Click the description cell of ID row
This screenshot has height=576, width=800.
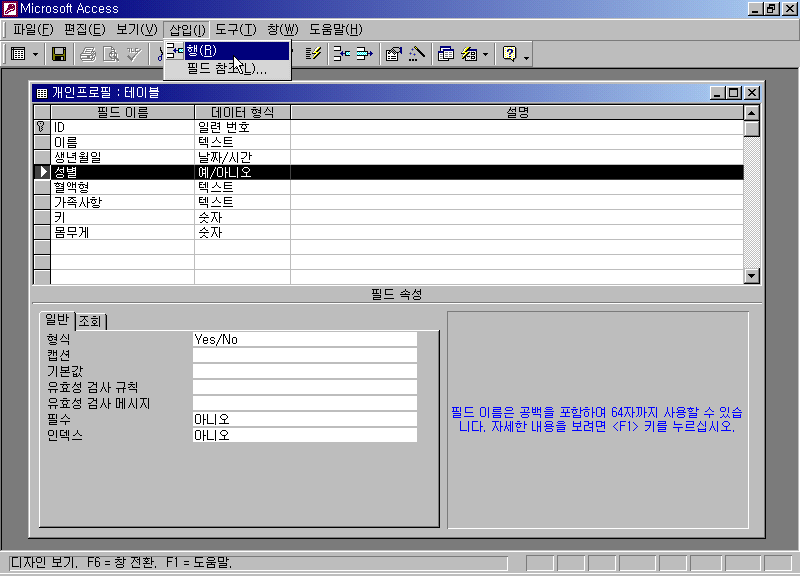click(517, 127)
